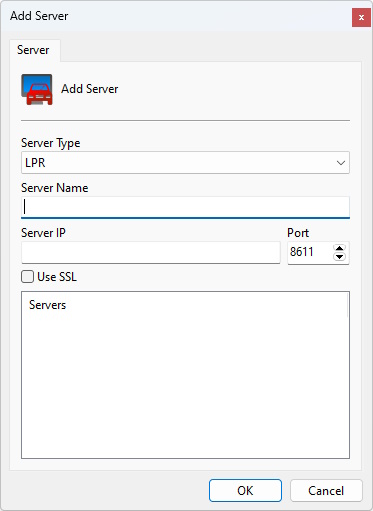Click the Add Server heading beside car icon
This screenshot has height=511, width=373.
pos(90,89)
